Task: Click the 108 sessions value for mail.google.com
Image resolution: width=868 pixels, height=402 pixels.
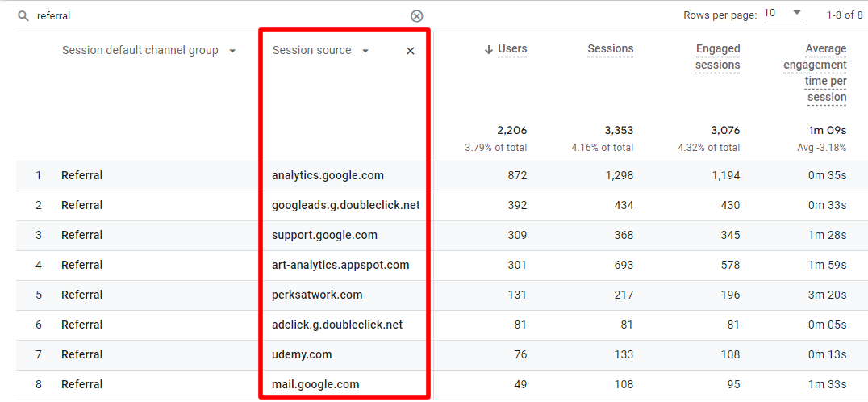Action: pos(624,385)
